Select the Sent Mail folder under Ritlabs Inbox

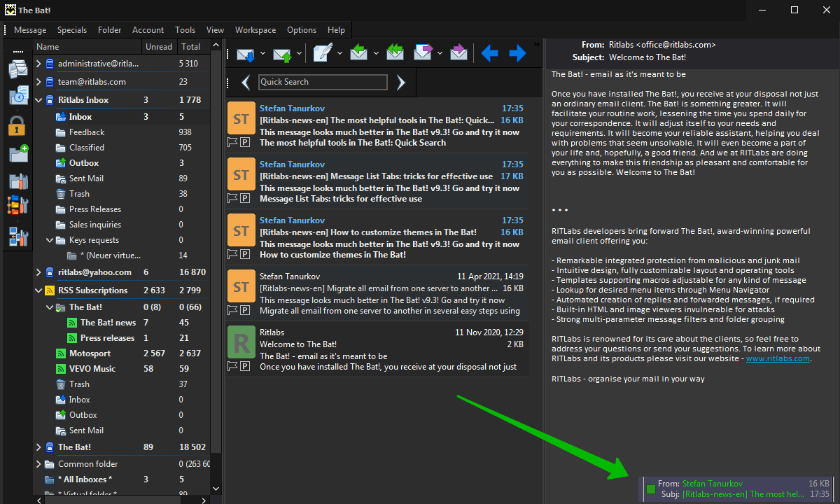86,178
